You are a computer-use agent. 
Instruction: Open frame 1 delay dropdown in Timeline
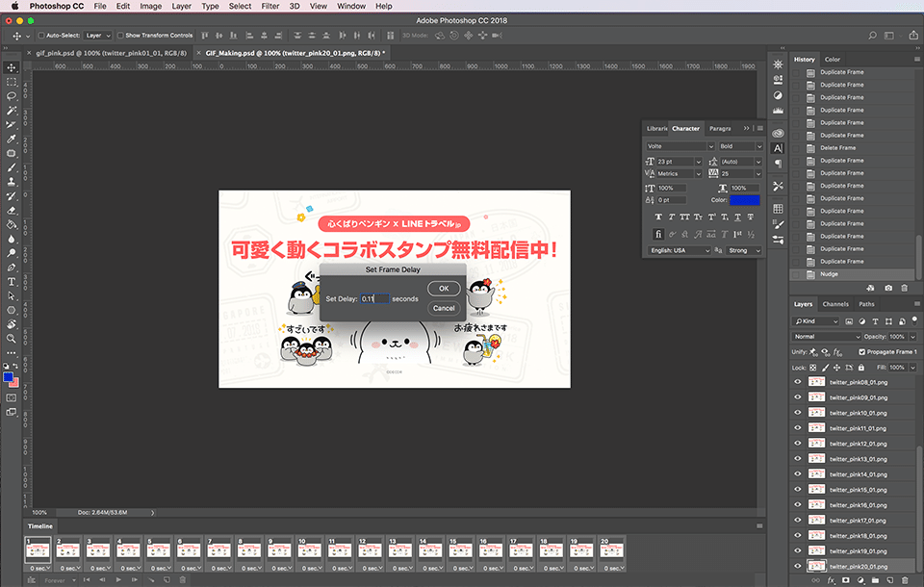pyautogui.click(x=40, y=568)
